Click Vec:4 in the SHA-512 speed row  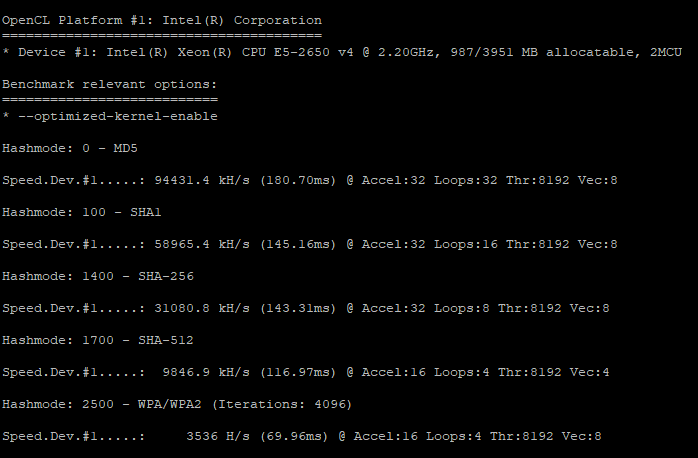tap(593, 373)
